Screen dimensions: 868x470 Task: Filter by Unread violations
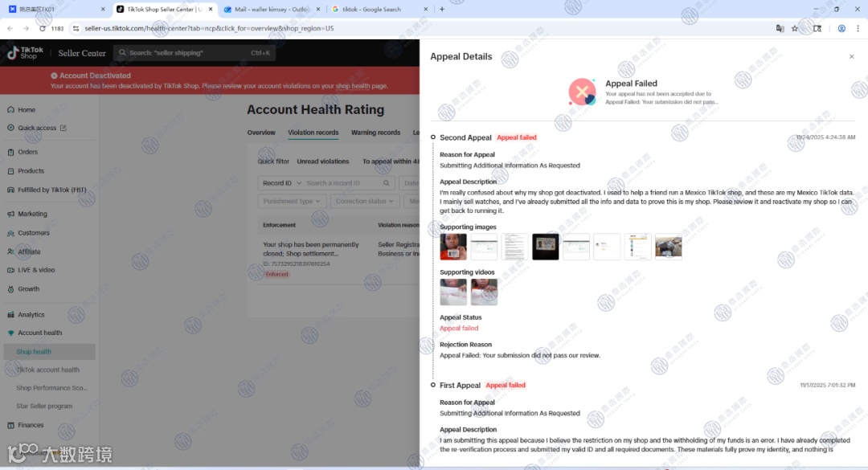tap(323, 161)
